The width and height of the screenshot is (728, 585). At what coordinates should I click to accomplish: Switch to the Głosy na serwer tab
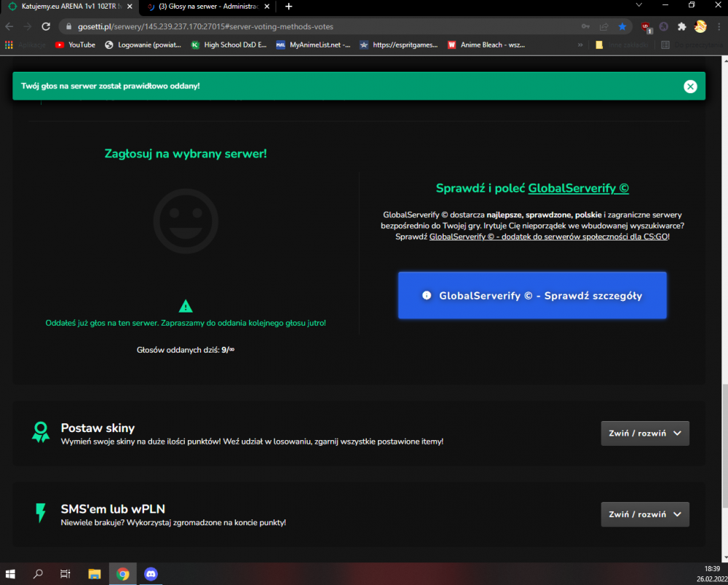click(208, 7)
